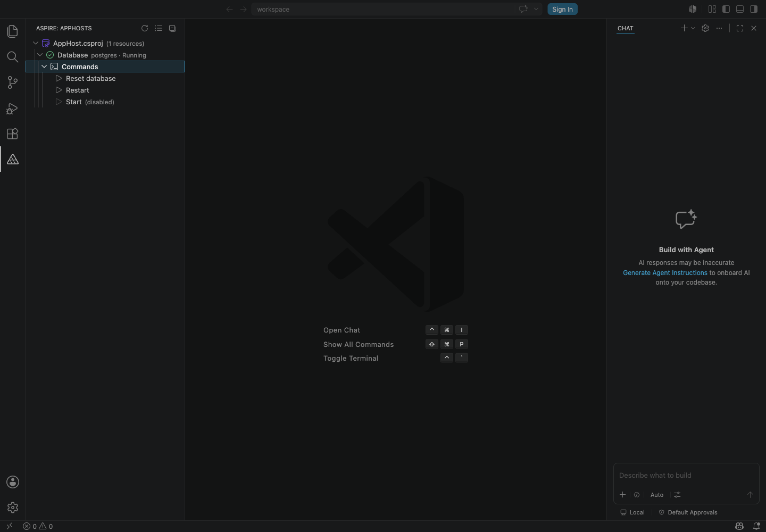Open the Manage gear in activity bar
The width and height of the screenshot is (766, 532).
point(13,508)
